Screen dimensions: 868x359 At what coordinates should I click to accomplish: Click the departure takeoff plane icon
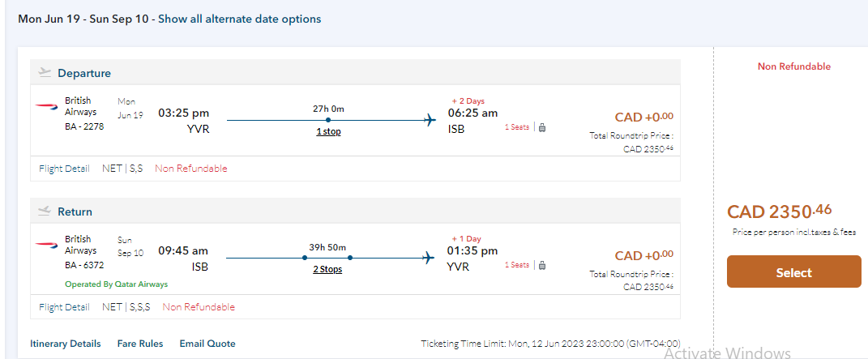click(x=45, y=73)
